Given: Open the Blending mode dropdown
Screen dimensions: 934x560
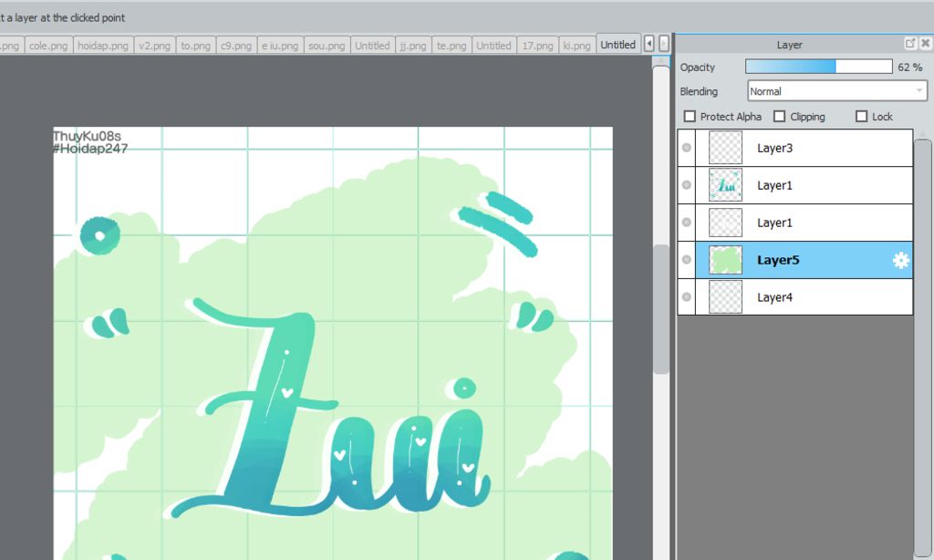Looking at the screenshot, I should pos(837,91).
